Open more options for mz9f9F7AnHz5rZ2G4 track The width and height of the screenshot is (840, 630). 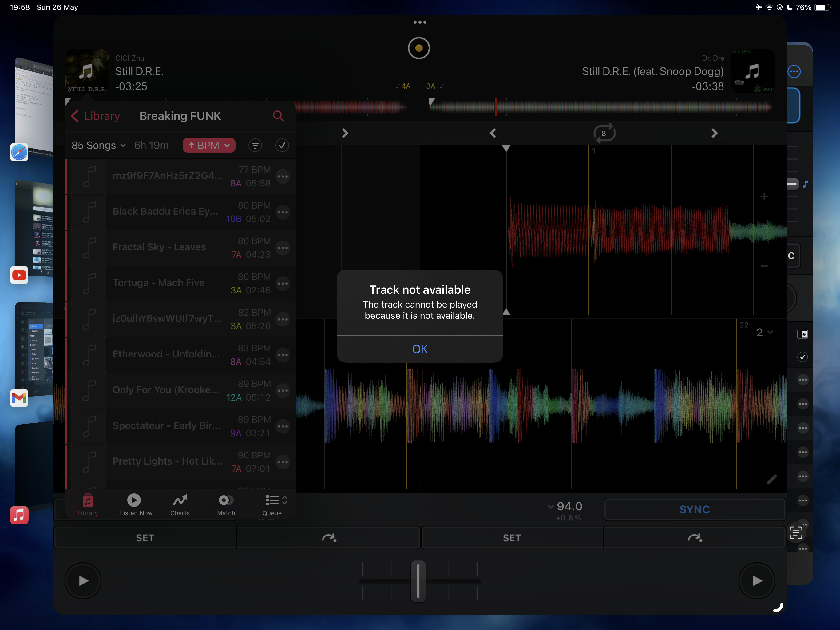click(x=283, y=176)
